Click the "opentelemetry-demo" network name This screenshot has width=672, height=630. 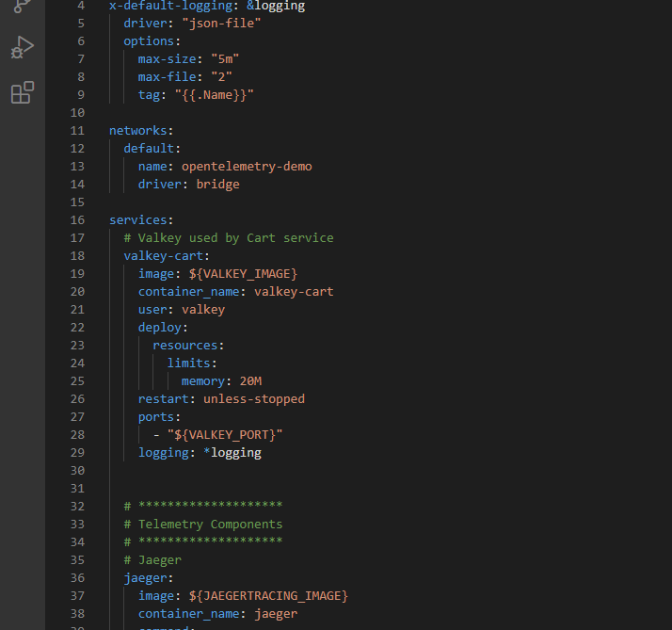(x=247, y=166)
